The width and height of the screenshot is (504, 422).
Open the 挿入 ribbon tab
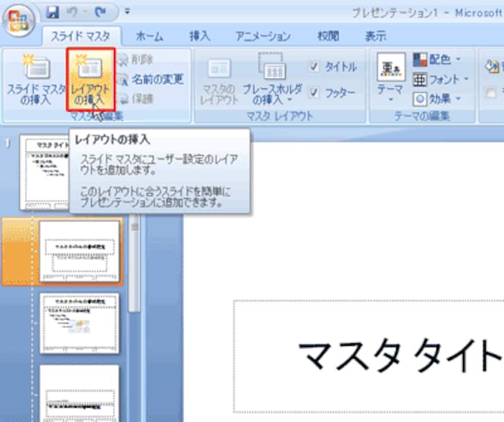[200, 36]
